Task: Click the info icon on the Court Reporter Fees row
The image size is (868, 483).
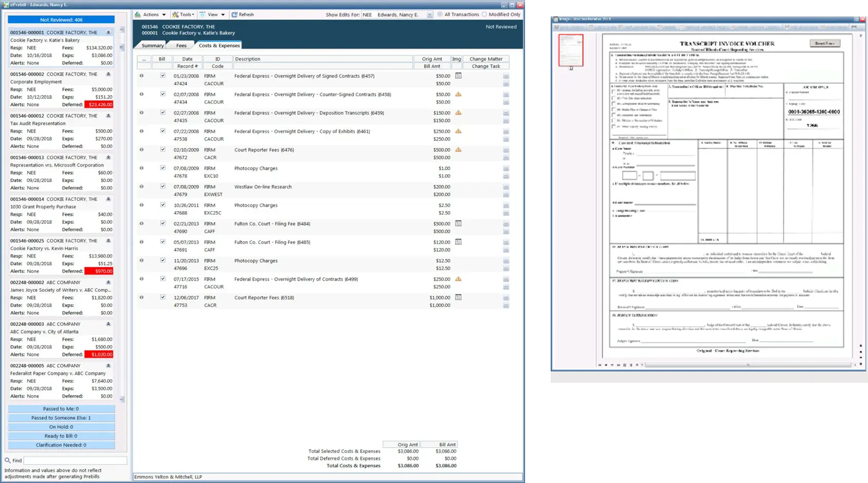Action: click(141, 150)
